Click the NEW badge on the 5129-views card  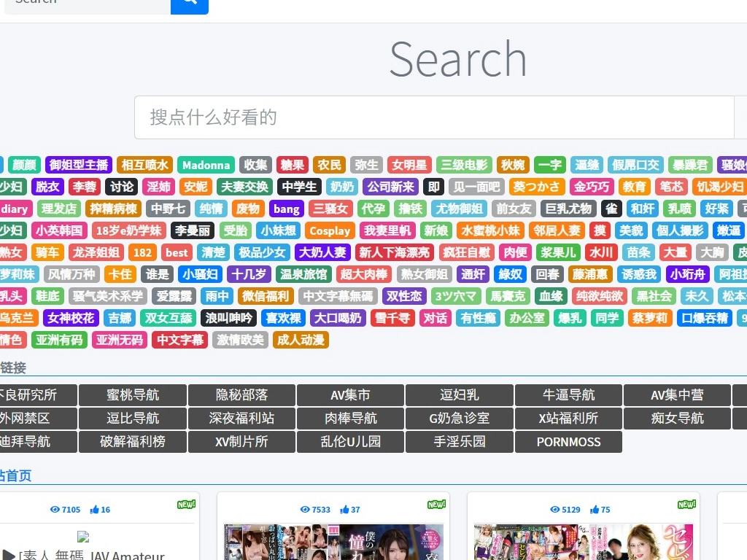pyautogui.click(x=686, y=505)
